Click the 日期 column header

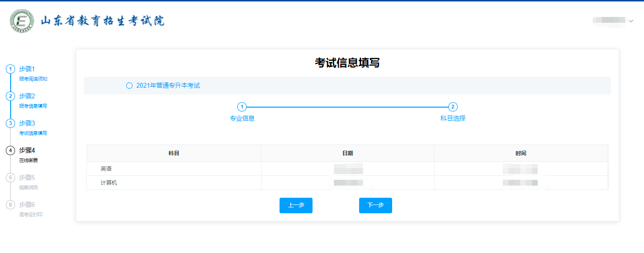(347, 153)
